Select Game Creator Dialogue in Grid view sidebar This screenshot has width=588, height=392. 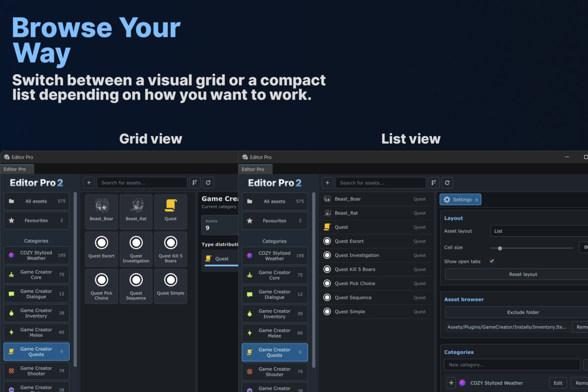(x=36, y=294)
